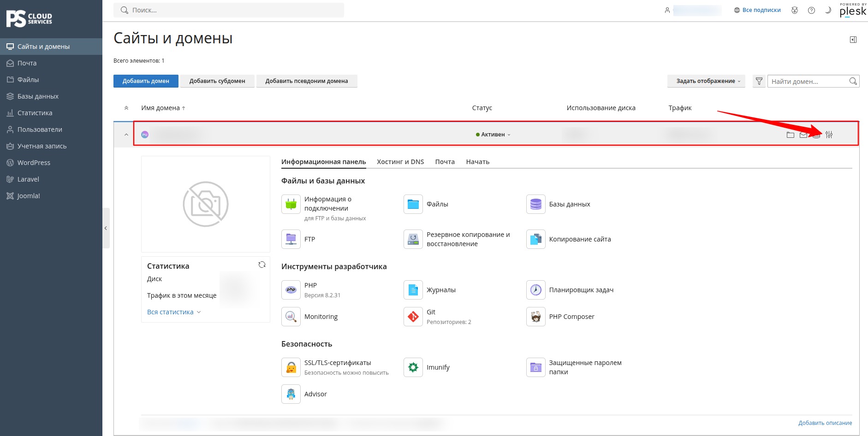The width and height of the screenshot is (868, 436).
Task: Open the PHP Composer icon
Action: pos(536,317)
